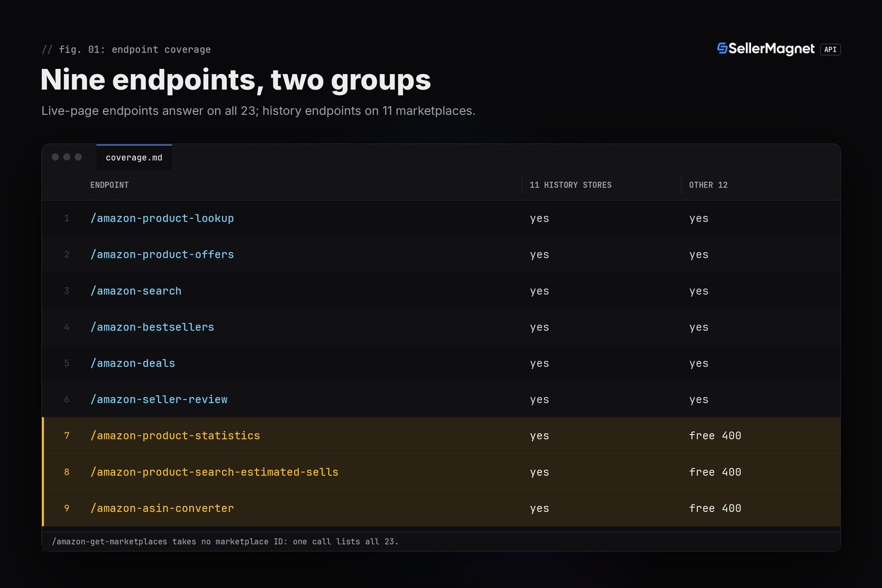This screenshot has width=882, height=588.
Task: Click line number 9
Action: coord(67,508)
